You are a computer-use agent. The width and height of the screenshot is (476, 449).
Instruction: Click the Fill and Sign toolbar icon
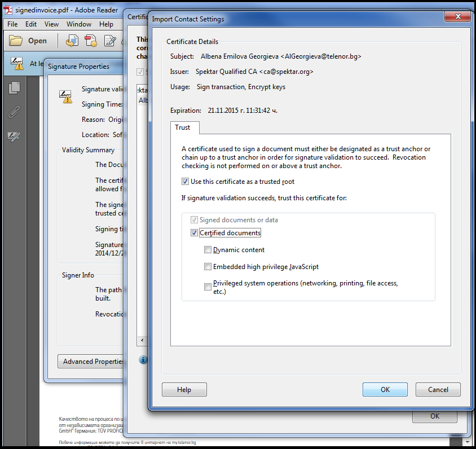click(x=110, y=41)
